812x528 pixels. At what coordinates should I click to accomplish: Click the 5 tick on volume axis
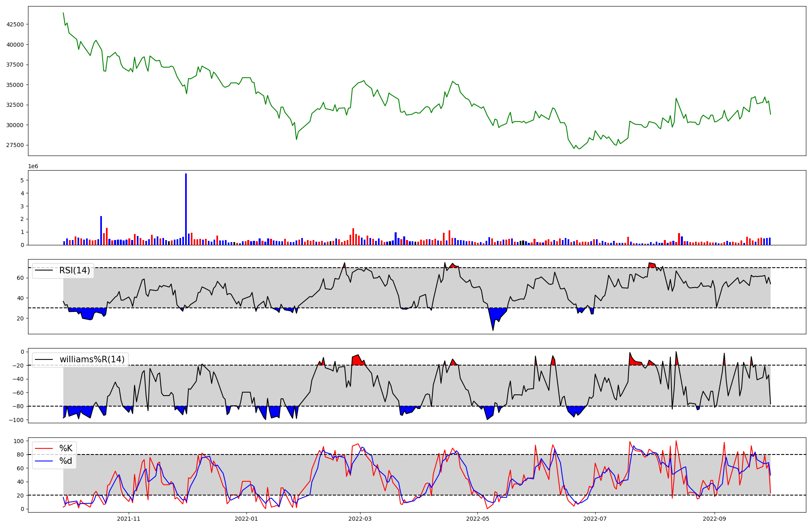(x=22, y=180)
